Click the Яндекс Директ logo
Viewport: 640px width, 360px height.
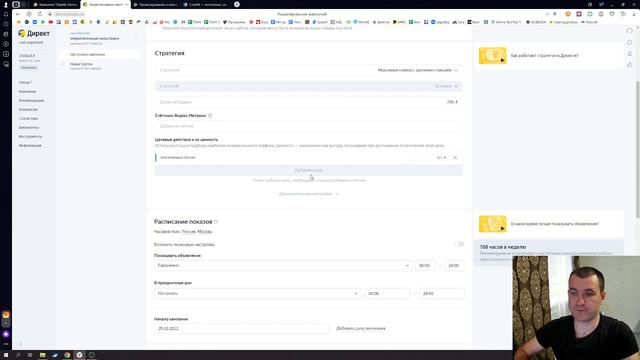coord(34,33)
